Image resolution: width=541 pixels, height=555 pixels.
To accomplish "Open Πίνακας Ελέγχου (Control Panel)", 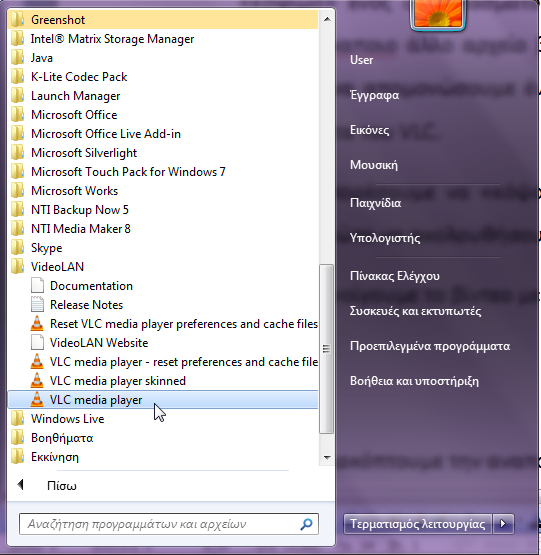I will click(395, 276).
